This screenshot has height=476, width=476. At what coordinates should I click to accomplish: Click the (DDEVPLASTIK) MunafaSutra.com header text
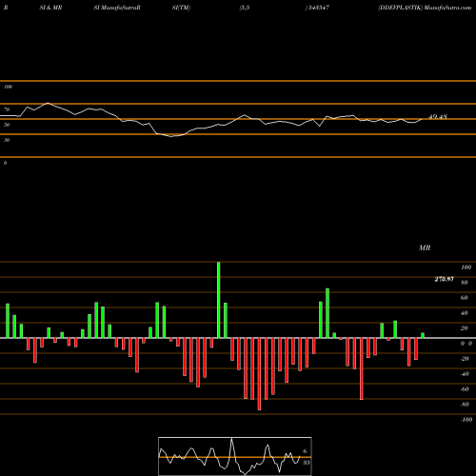tap(425, 8)
